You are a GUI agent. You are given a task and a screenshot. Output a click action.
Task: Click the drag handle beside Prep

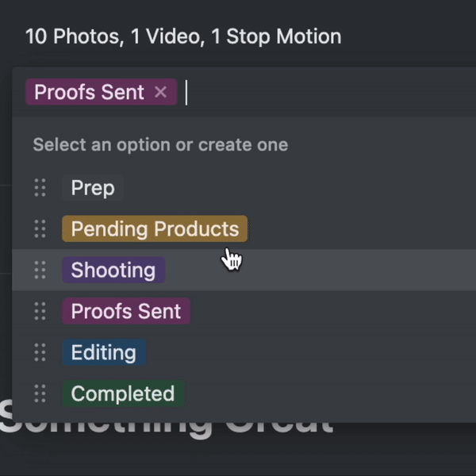click(40, 188)
